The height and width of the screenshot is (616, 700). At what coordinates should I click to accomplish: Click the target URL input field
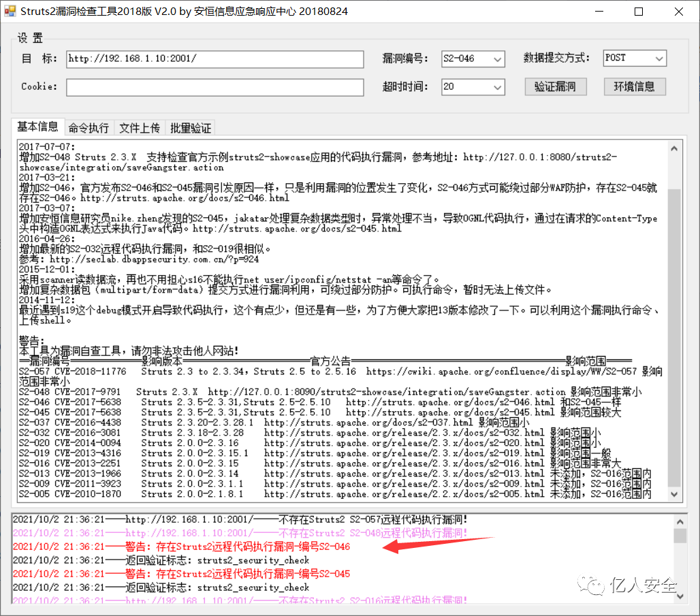point(214,59)
